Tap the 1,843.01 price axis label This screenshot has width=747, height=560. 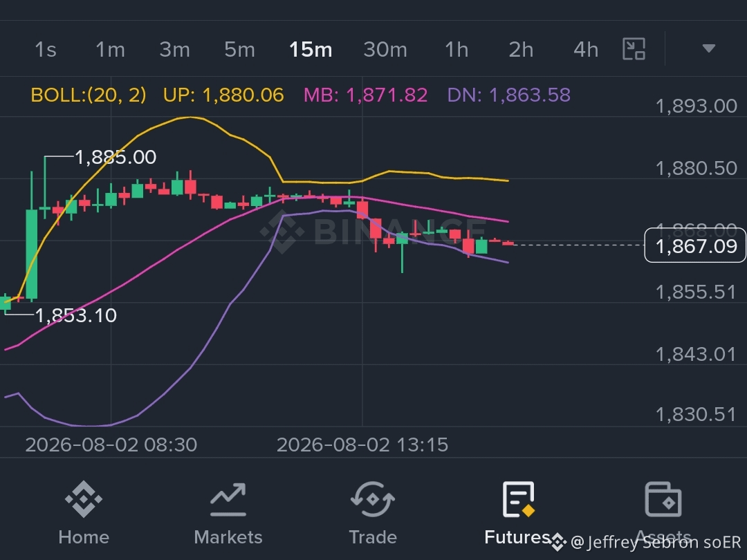coord(696,354)
